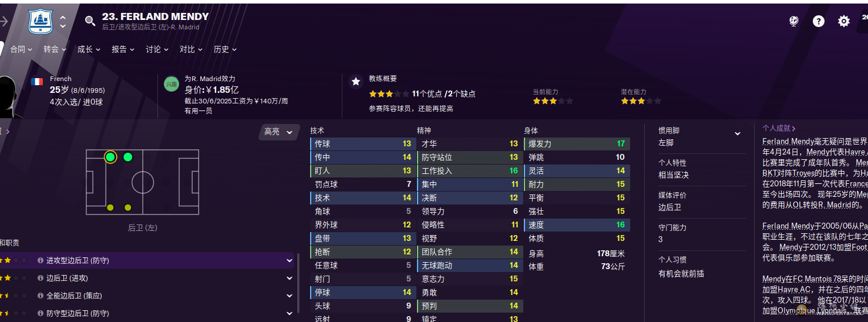The height and width of the screenshot is (322, 868).
Task: Open the 成长 menu
Action: coord(89,49)
